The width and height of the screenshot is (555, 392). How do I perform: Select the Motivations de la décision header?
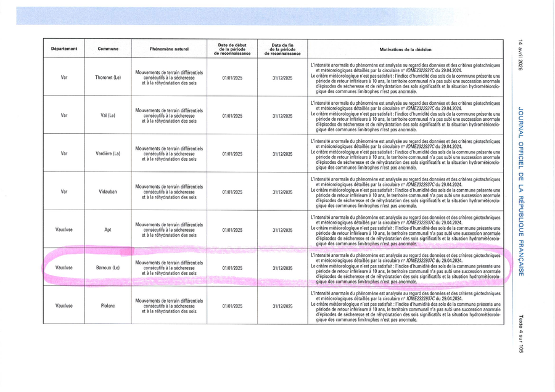406,49
